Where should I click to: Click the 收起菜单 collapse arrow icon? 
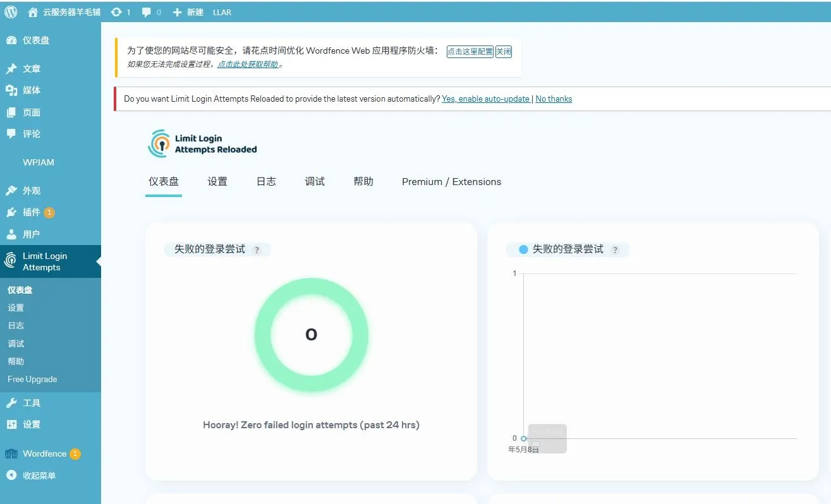click(11, 476)
